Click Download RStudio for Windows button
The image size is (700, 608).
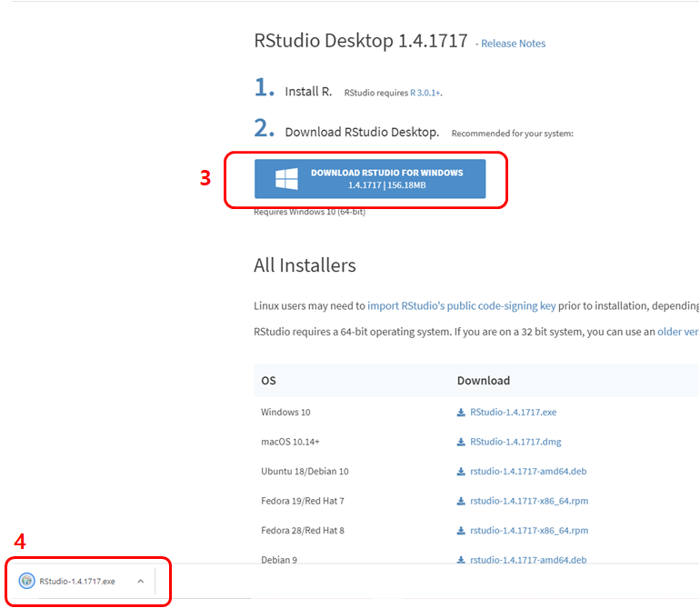pos(370,178)
